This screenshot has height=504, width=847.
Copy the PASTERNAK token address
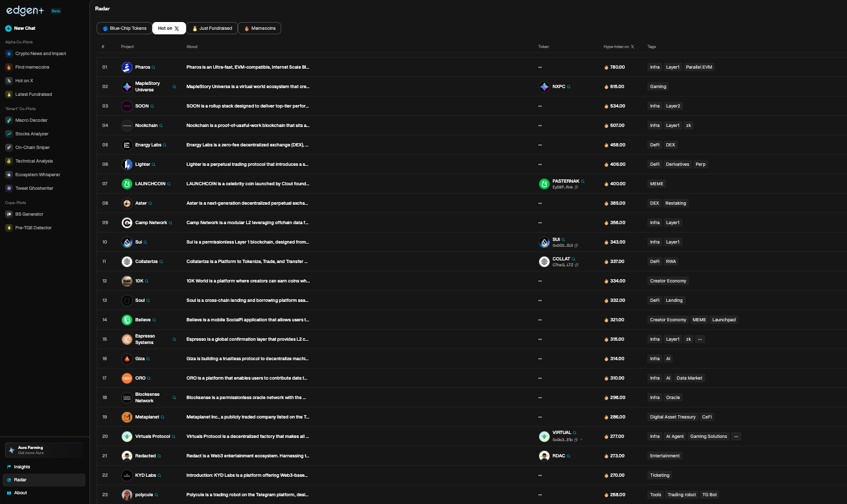click(x=576, y=187)
